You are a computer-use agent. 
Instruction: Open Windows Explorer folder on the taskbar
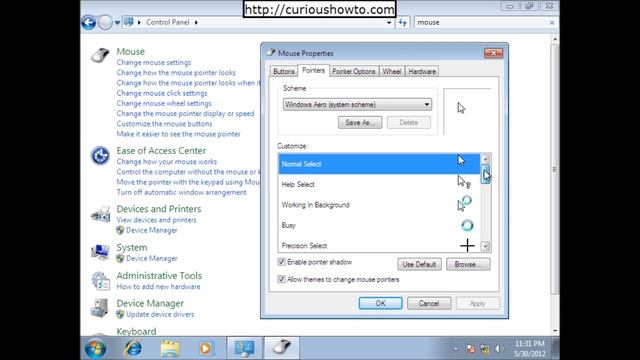point(170,349)
